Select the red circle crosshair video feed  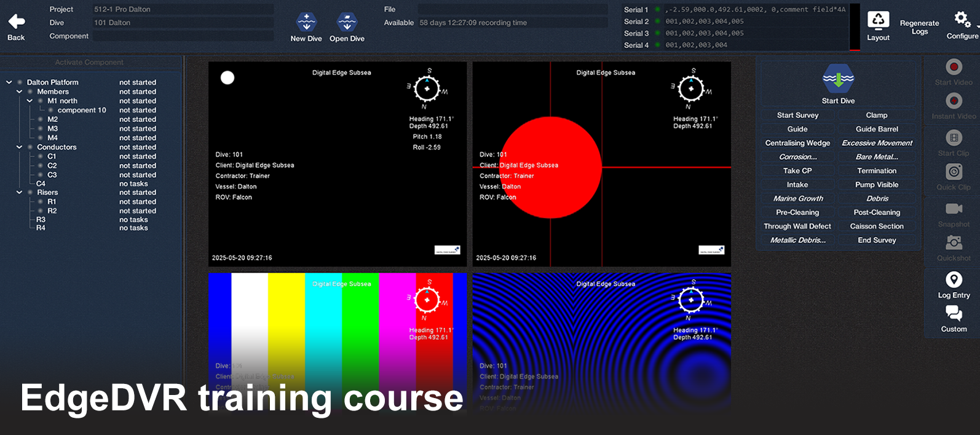pyautogui.click(x=601, y=164)
